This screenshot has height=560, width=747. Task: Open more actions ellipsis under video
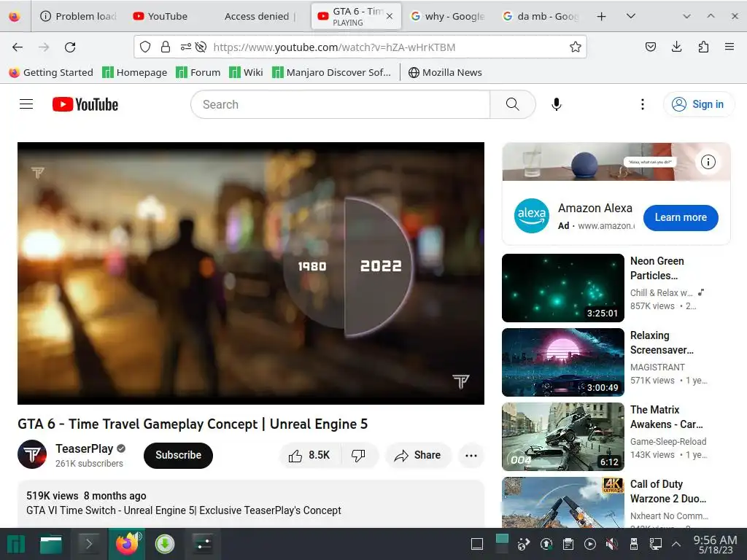[471, 456]
